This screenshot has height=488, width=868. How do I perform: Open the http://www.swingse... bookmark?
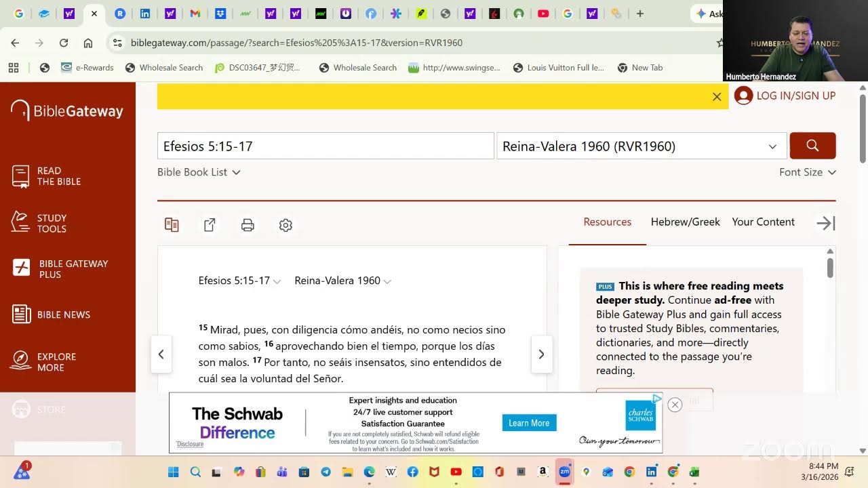454,68
